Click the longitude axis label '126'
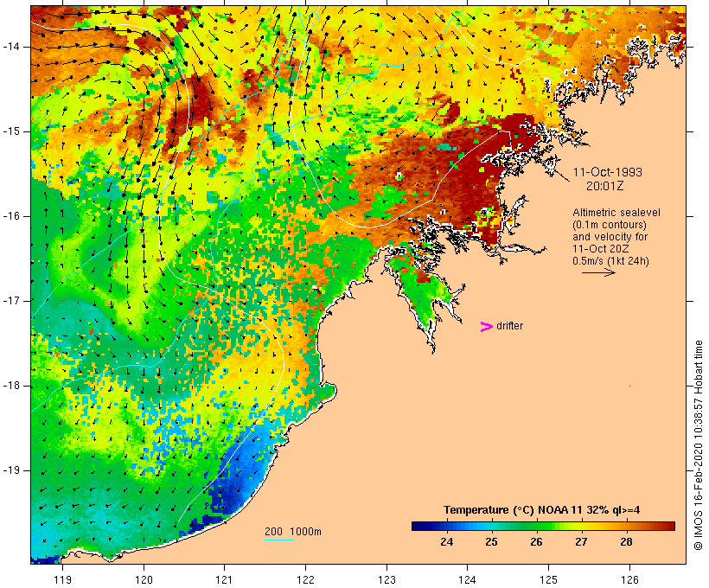This screenshot has height=588, width=709. [x=629, y=579]
